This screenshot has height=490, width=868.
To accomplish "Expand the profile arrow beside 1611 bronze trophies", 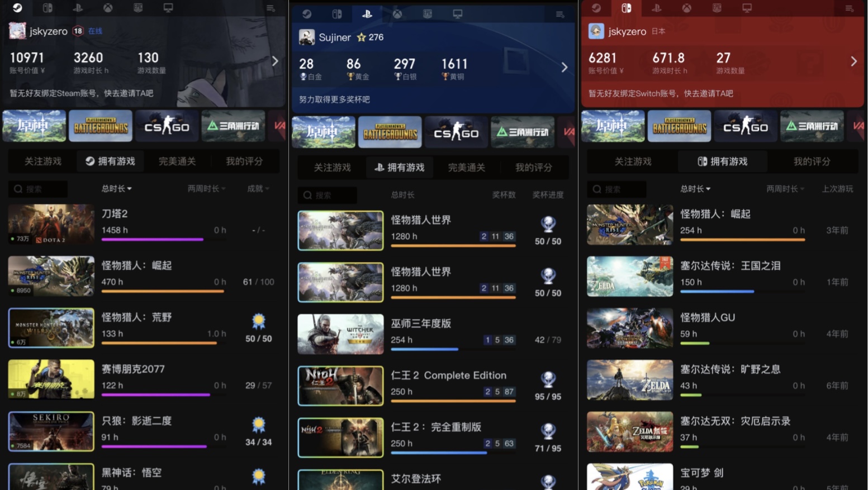I will click(564, 68).
